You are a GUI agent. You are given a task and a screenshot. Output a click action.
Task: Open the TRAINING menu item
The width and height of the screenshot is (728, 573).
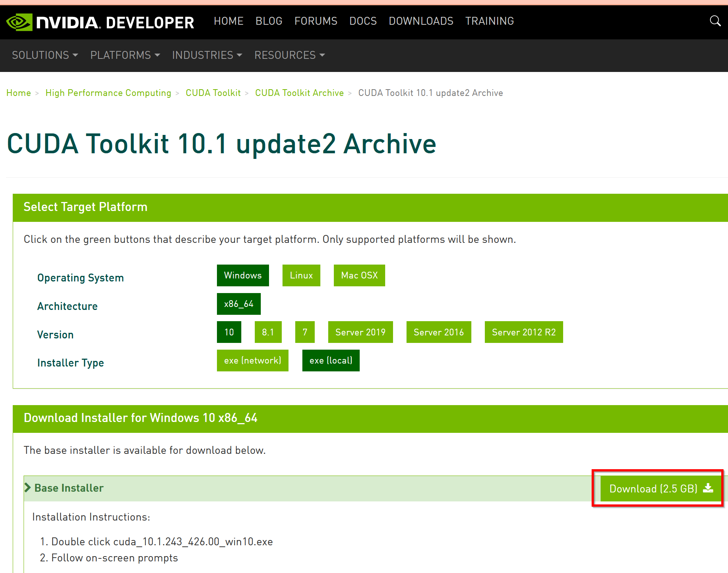pos(489,21)
